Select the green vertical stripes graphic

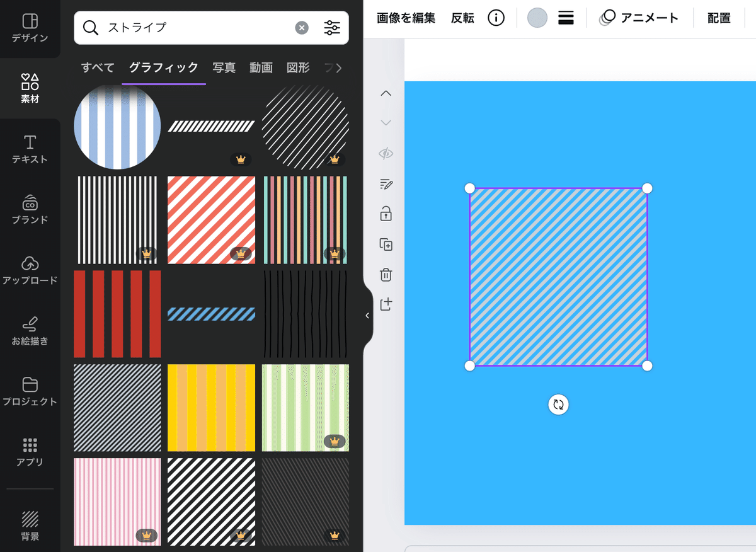click(305, 408)
